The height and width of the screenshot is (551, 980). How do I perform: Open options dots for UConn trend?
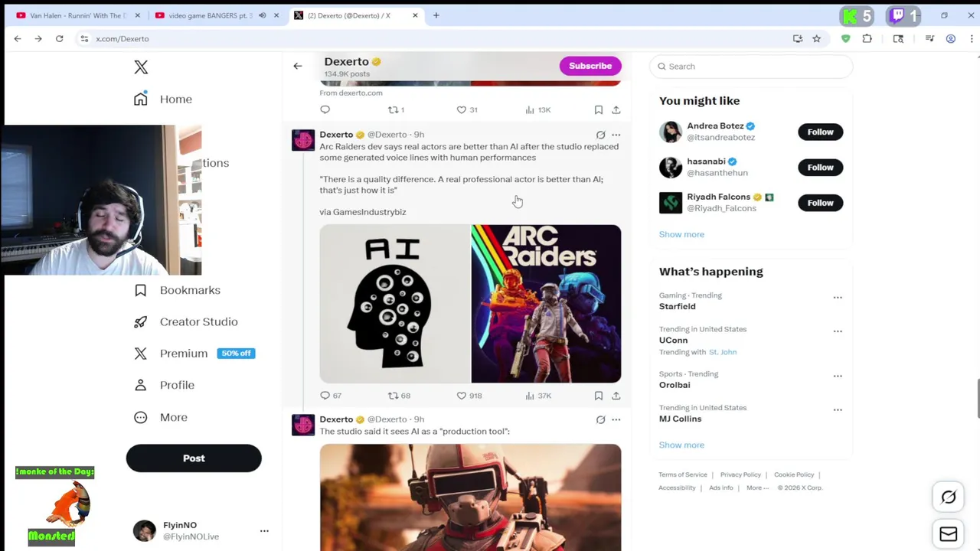pyautogui.click(x=838, y=331)
